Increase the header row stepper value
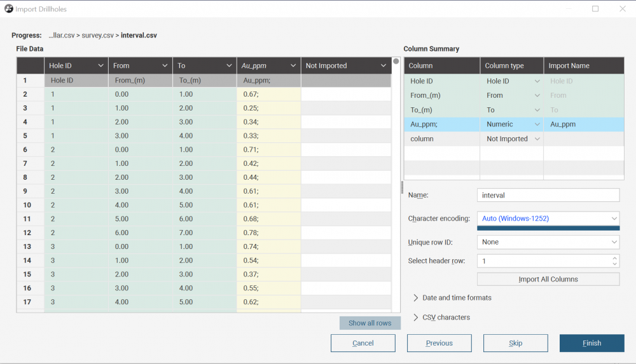 tap(615, 258)
